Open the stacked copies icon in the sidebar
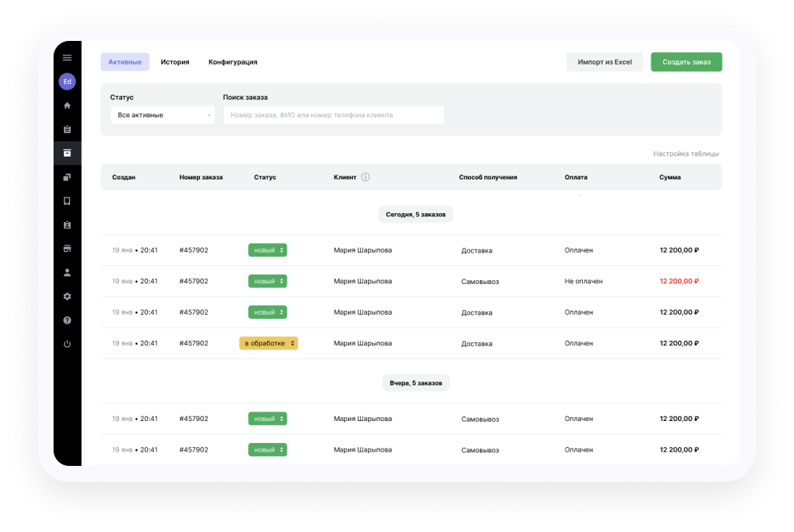This screenshot has height=532, width=794. coord(67,177)
